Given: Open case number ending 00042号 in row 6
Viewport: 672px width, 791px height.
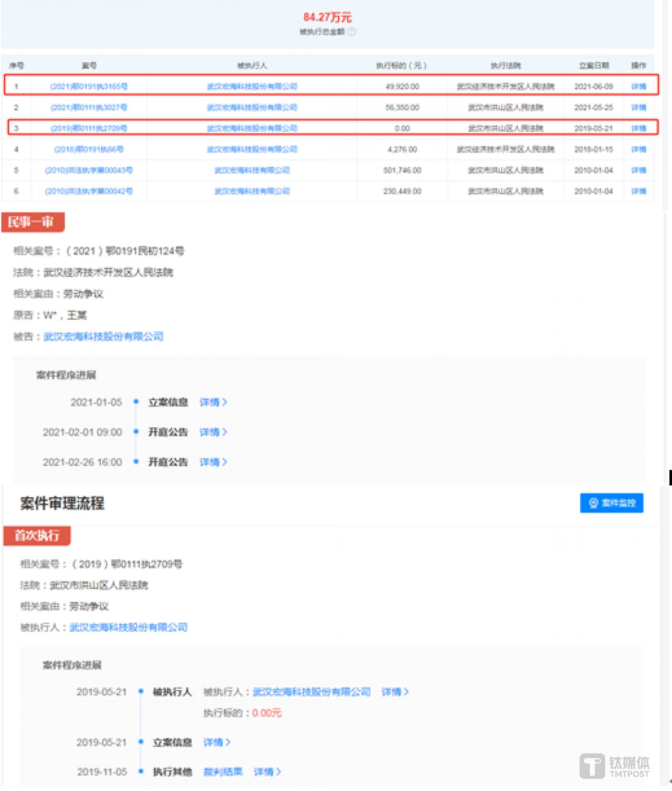Looking at the screenshot, I should tap(89, 192).
